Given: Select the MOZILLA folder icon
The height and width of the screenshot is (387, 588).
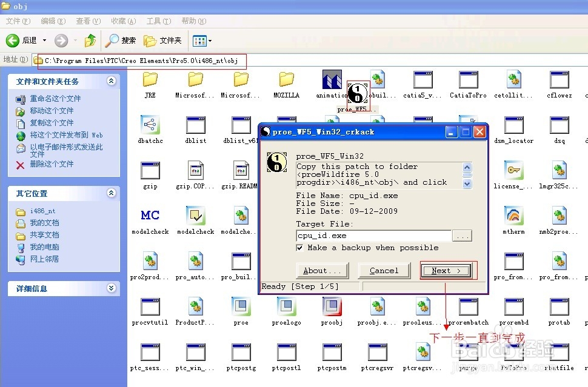Looking at the screenshot, I should coord(286,79).
